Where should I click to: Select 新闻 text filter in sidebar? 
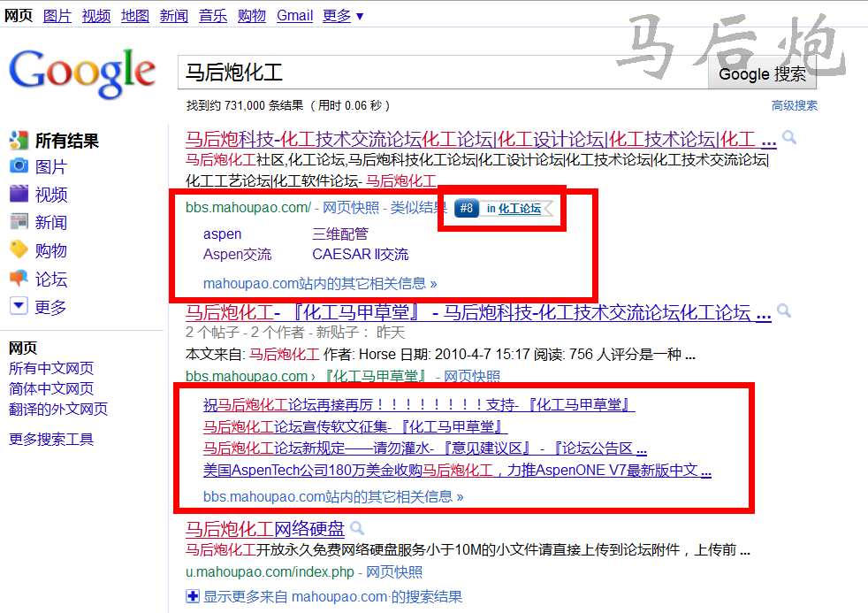[x=51, y=223]
